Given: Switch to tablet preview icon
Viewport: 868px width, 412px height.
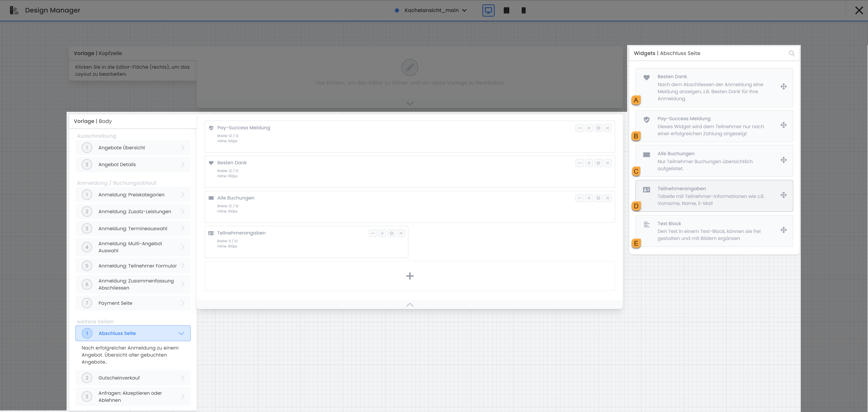Looking at the screenshot, I should (x=506, y=10).
